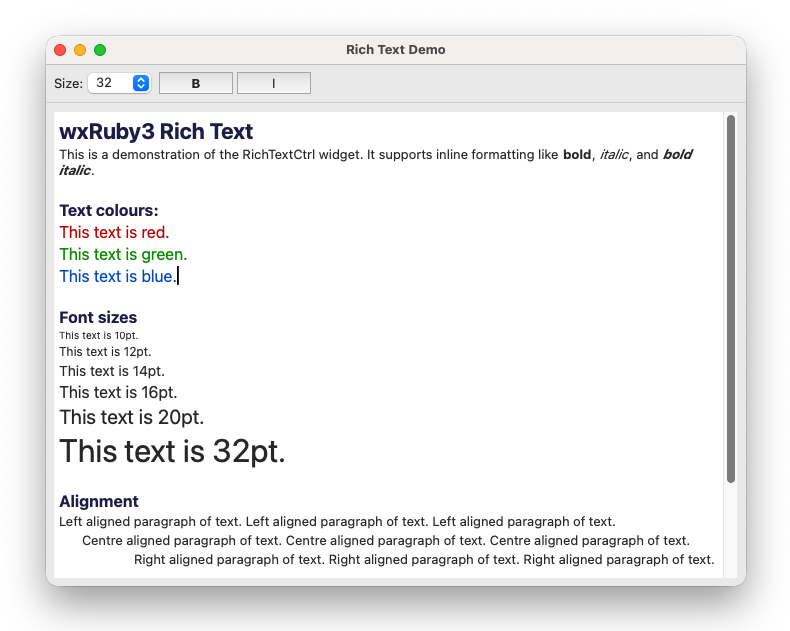This screenshot has height=631, width=790.
Task: Click the 'Font sizes' heading
Action: click(x=98, y=318)
